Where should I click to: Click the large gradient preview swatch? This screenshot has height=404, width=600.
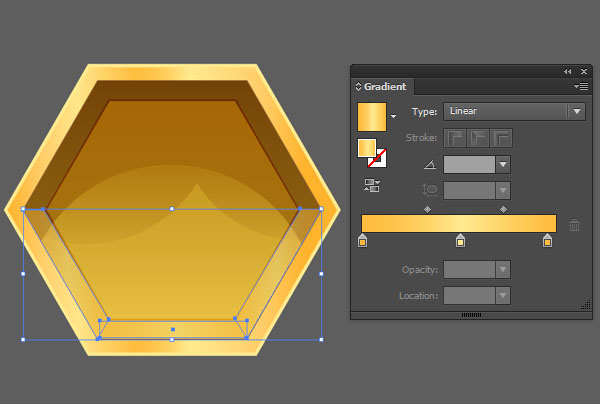pos(372,117)
